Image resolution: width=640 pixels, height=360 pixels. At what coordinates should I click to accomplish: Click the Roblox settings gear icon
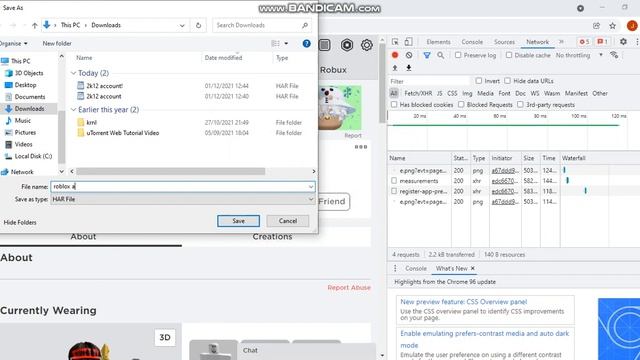(x=367, y=45)
